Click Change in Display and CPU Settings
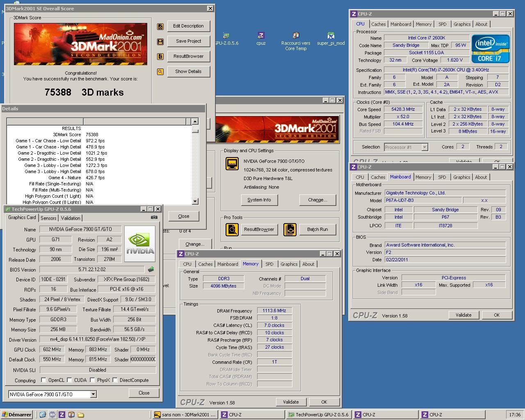 (x=317, y=200)
